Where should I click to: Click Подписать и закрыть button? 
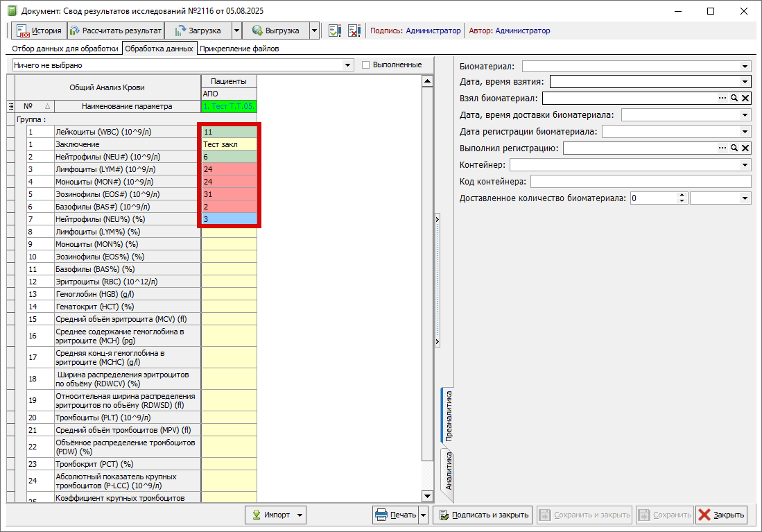483,515
